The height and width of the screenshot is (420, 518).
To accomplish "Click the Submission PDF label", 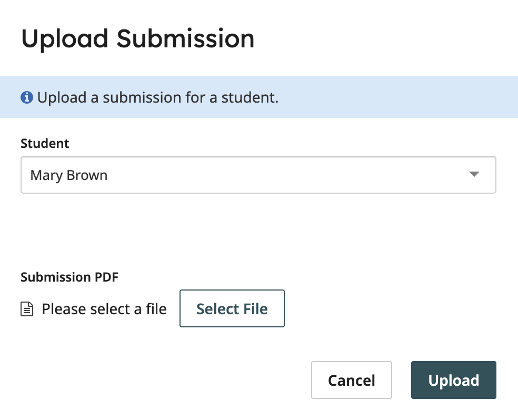I will coord(69,277).
